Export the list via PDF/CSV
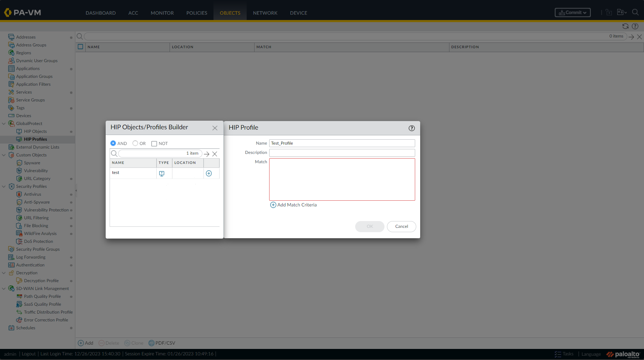The height and width of the screenshot is (360, 644). coord(162,343)
